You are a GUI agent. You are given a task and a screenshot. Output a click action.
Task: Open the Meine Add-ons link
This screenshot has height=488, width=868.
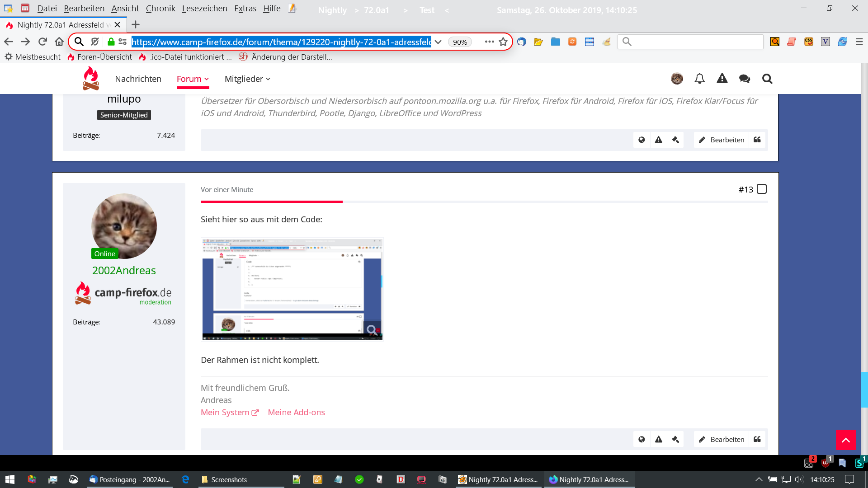pyautogui.click(x=296, y=412)
